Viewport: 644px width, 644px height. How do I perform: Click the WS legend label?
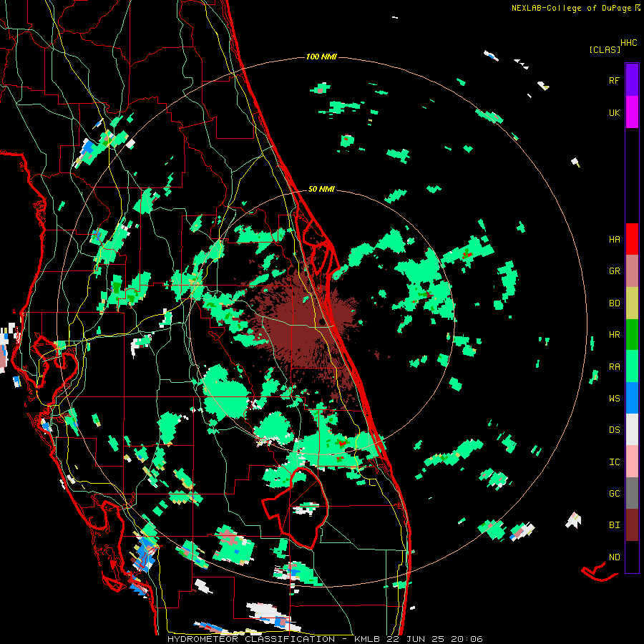point(614,399)
